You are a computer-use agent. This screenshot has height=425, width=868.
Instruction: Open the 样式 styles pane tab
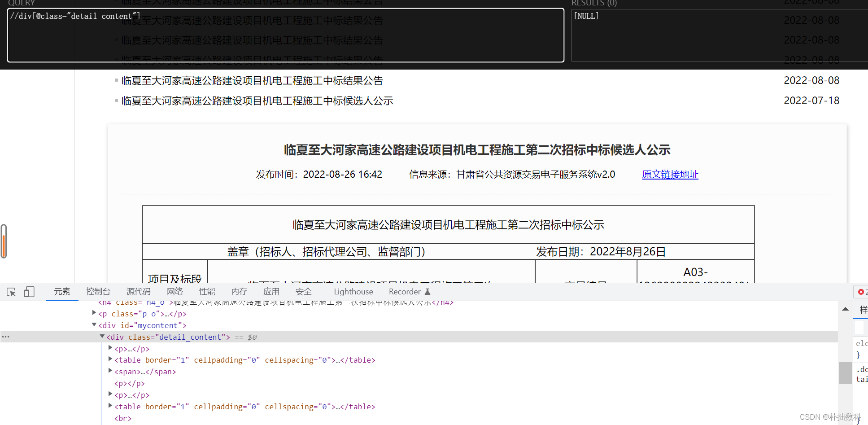pyautogui.click(x=863, y=310)
